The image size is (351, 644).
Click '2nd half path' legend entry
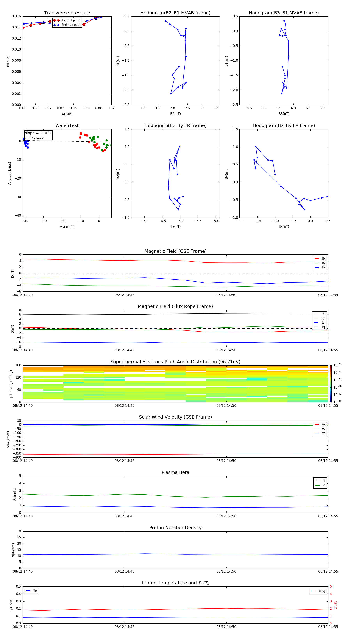pyautogui.click(x=67, y=25)
